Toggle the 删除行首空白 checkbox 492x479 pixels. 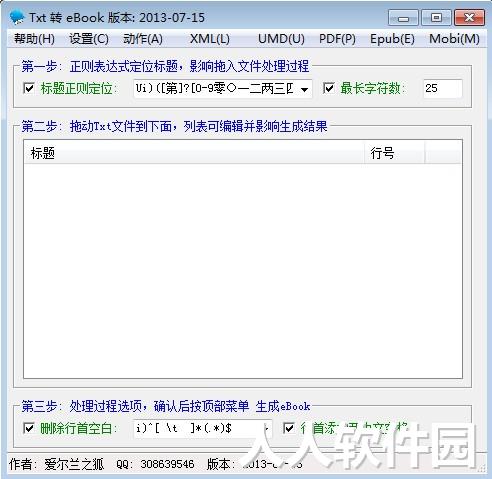click(29, 428)
